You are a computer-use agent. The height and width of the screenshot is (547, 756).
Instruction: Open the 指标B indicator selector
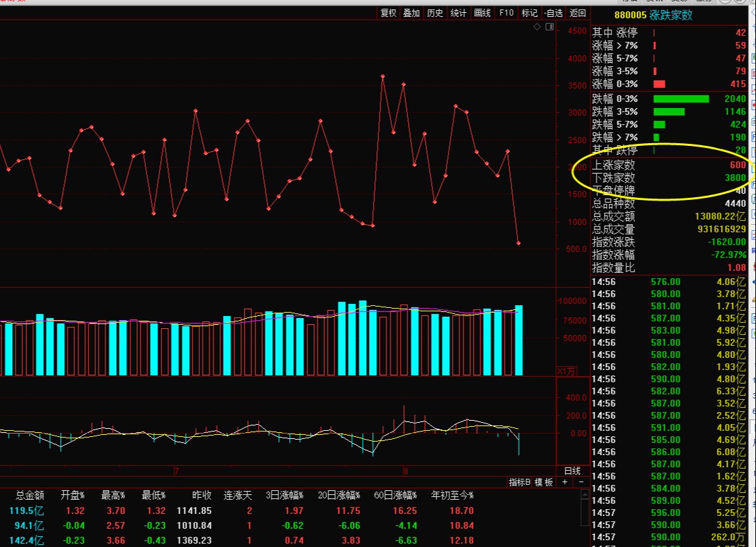tap(520, 482)
